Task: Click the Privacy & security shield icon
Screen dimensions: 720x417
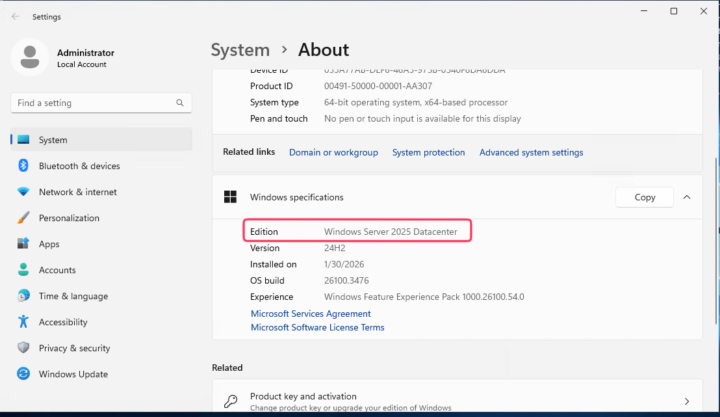Action: pos(23,348)
